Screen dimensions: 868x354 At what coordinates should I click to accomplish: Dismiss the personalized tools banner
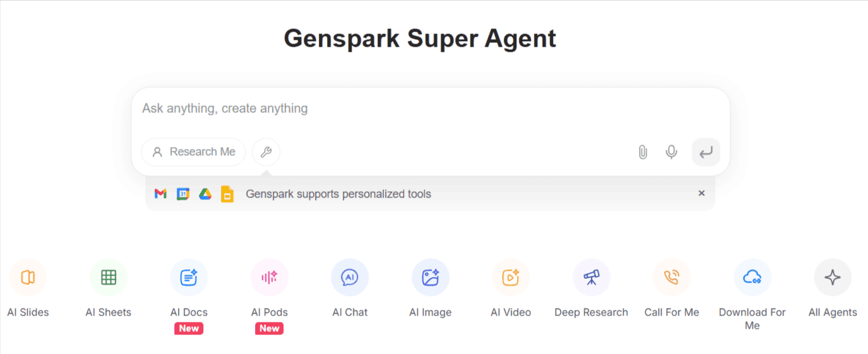tap(701, 193)
